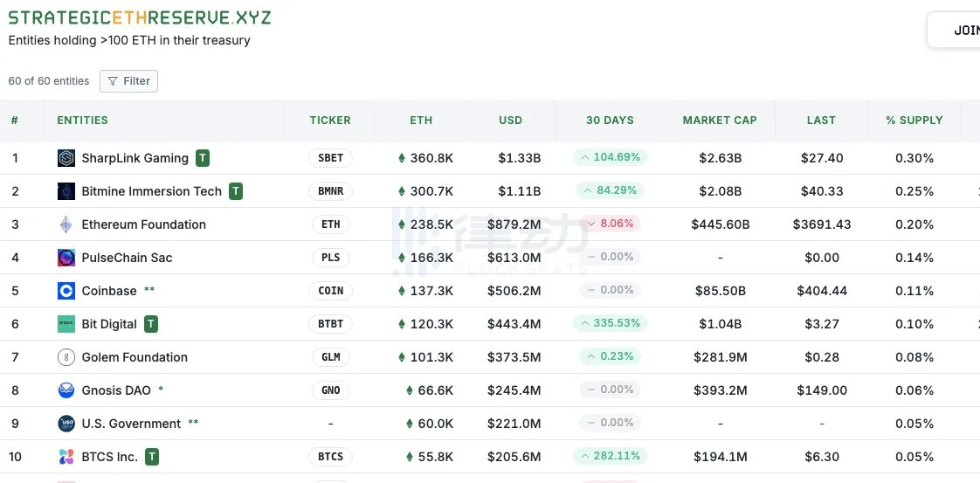Click the COIN ticker pill
Screen dimensions: 980x483
click(331, 291)
